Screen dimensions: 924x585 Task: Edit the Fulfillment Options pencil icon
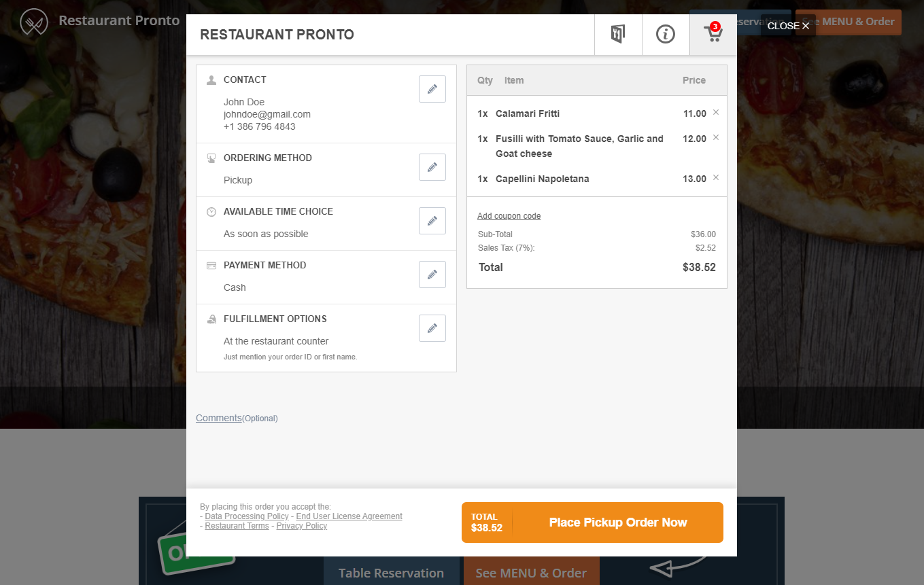(432, 328)
